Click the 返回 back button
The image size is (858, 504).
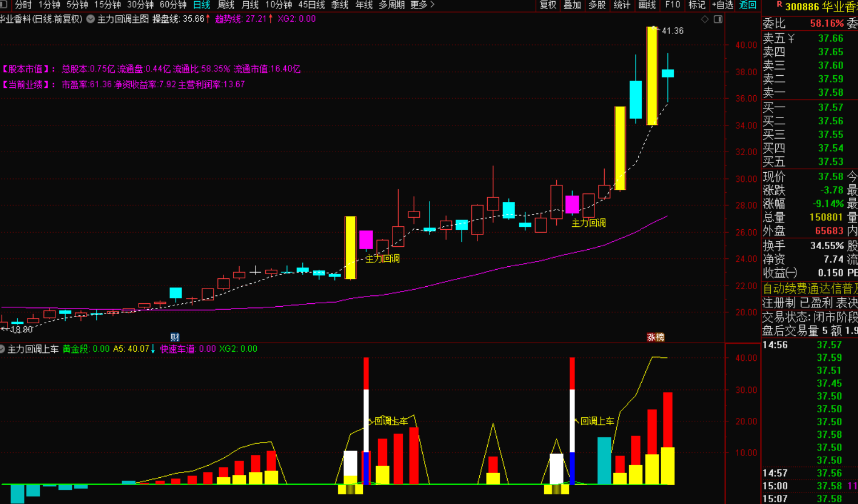[x=747, y=5]
